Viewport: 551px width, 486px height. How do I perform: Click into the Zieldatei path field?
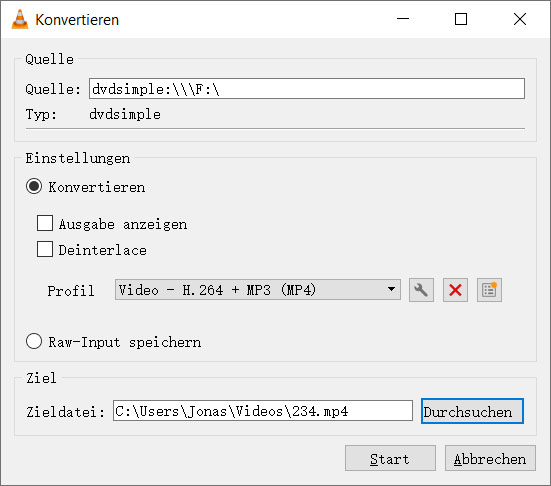pyautogui.click(x=263, y=410)
